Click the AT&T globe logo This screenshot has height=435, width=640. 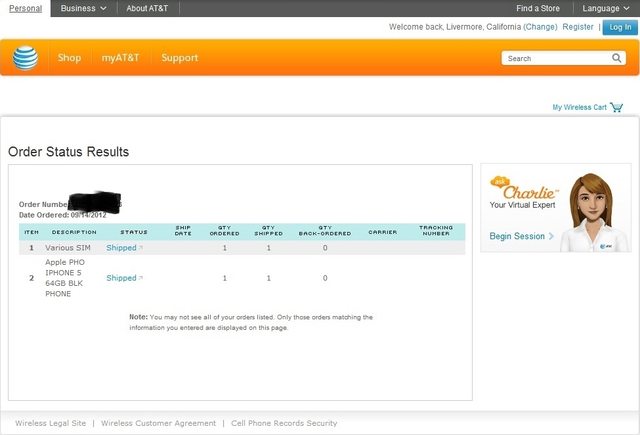(25, 58)
